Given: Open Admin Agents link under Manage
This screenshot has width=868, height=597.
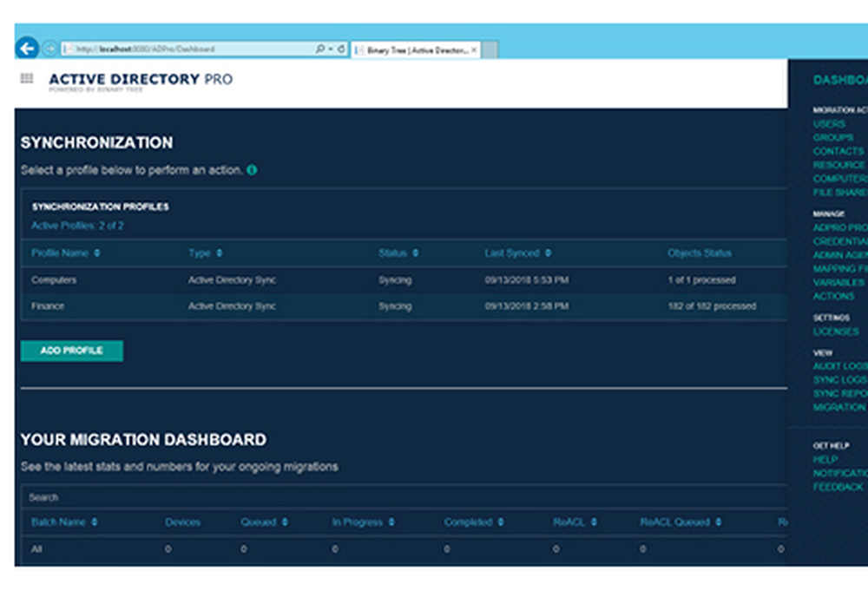Looking at the screenshot, I should tap(840, 255).
